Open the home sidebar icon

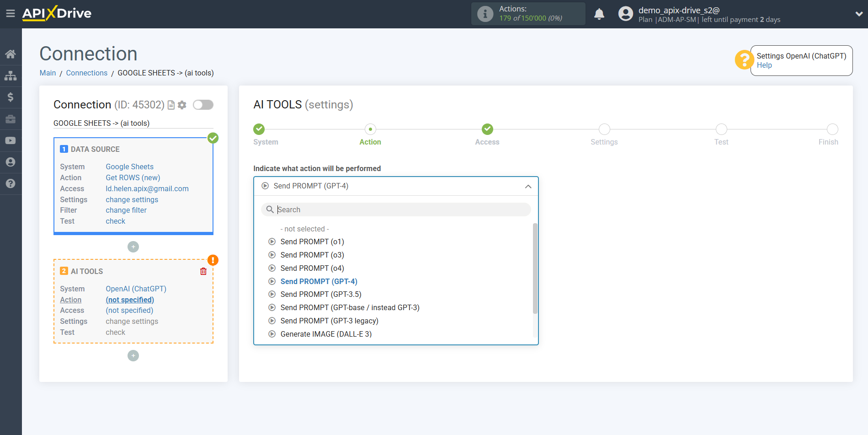(11, 54)
